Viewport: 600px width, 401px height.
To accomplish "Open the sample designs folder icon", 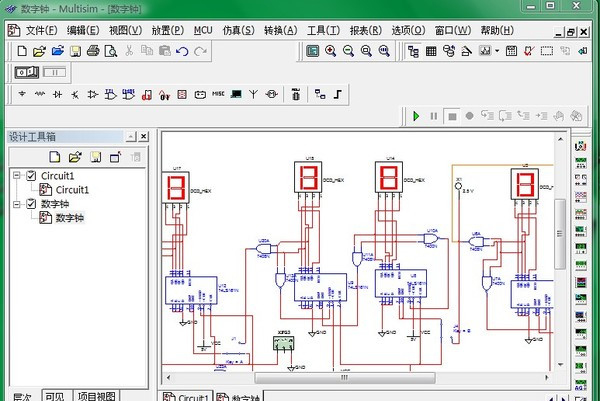I will pyautogui.click(x=57, y=51).
